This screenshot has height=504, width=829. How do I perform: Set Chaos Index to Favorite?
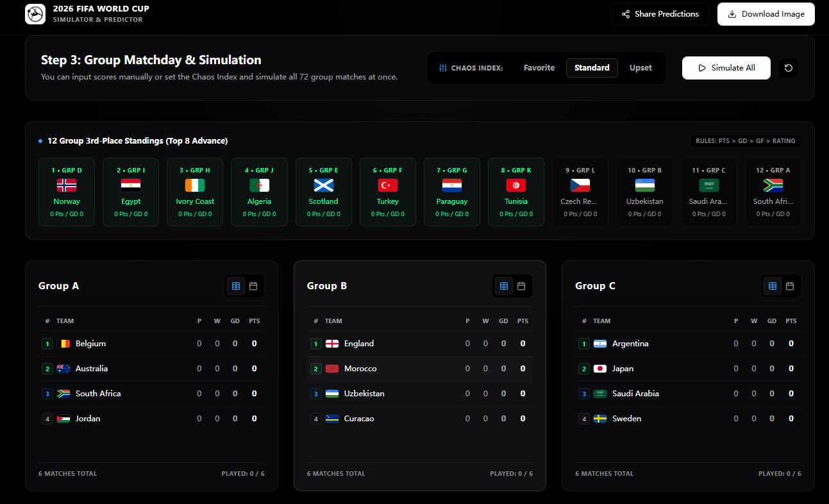pos(539,68)
